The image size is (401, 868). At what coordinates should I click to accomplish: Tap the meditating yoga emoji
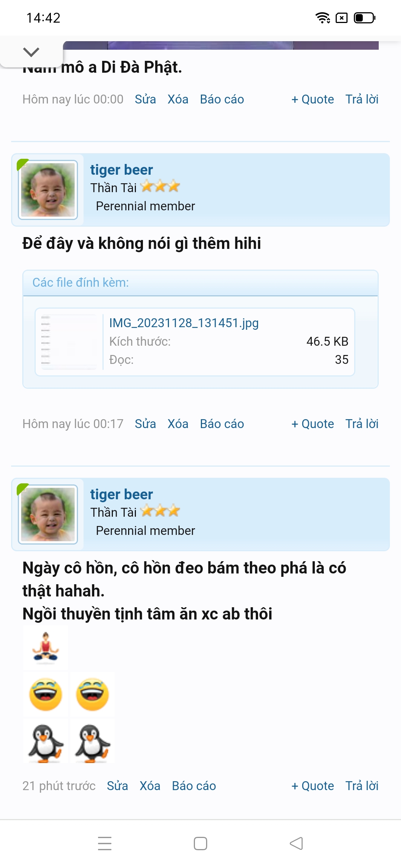(46, 647)
